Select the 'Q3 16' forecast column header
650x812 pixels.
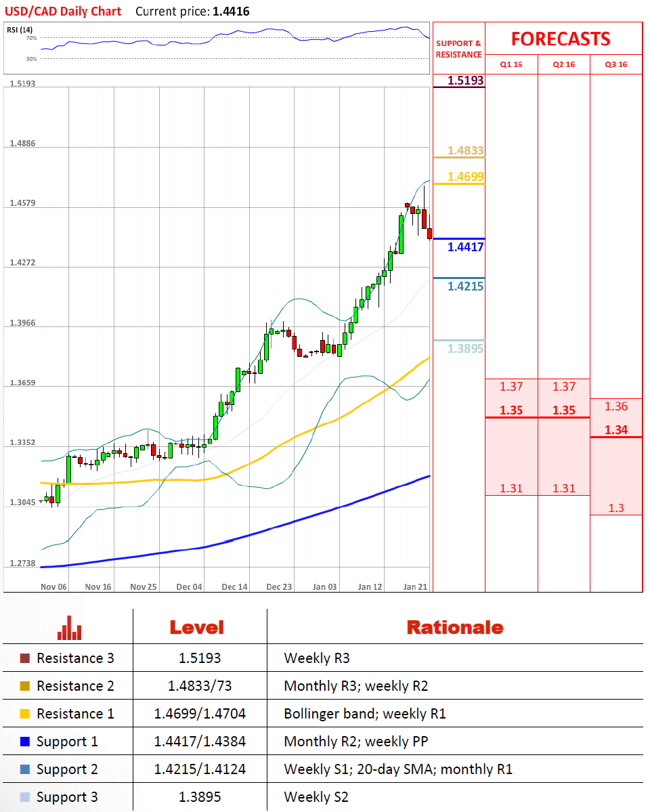pos(616,65)
